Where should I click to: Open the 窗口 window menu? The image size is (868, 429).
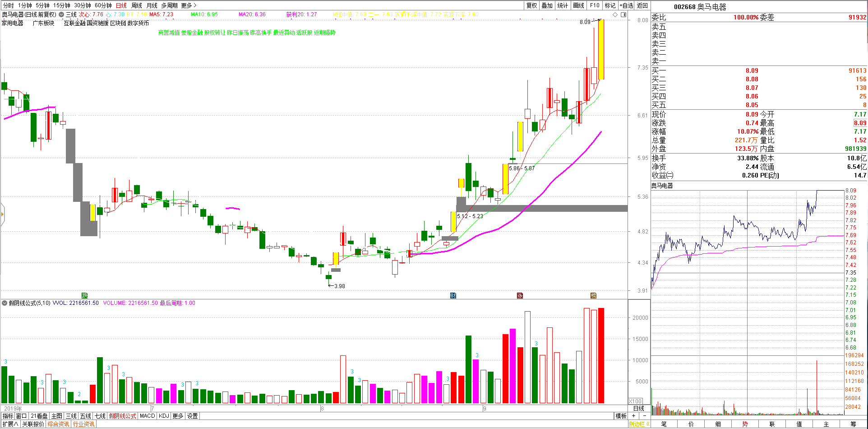[x=21, y=416]
